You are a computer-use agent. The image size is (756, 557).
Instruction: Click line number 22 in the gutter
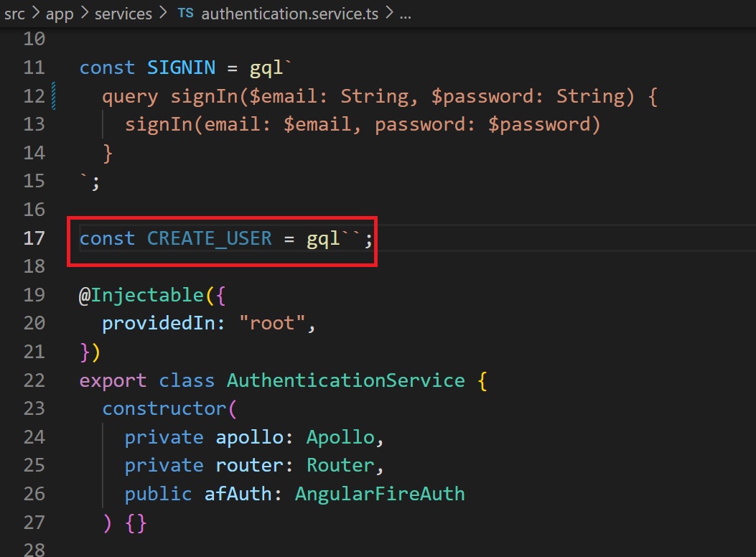[34, 380]
